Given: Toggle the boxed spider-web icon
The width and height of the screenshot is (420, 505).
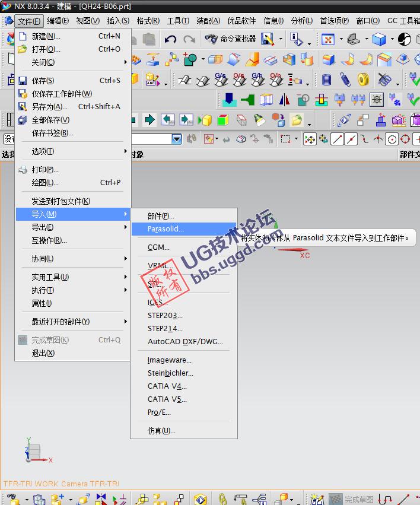Looking at the screenshot, I should (377, 100).
